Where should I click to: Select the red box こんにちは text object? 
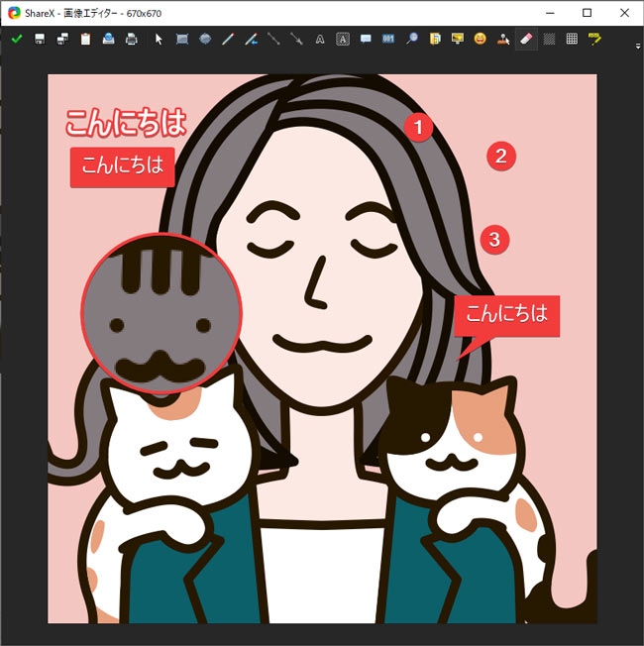(x=123, y=167)
